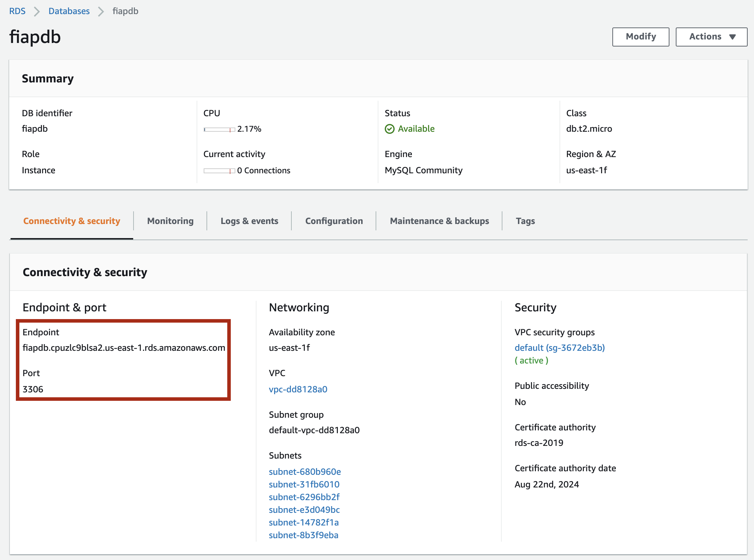Open the Logs & events tab

tap(249, 221)
